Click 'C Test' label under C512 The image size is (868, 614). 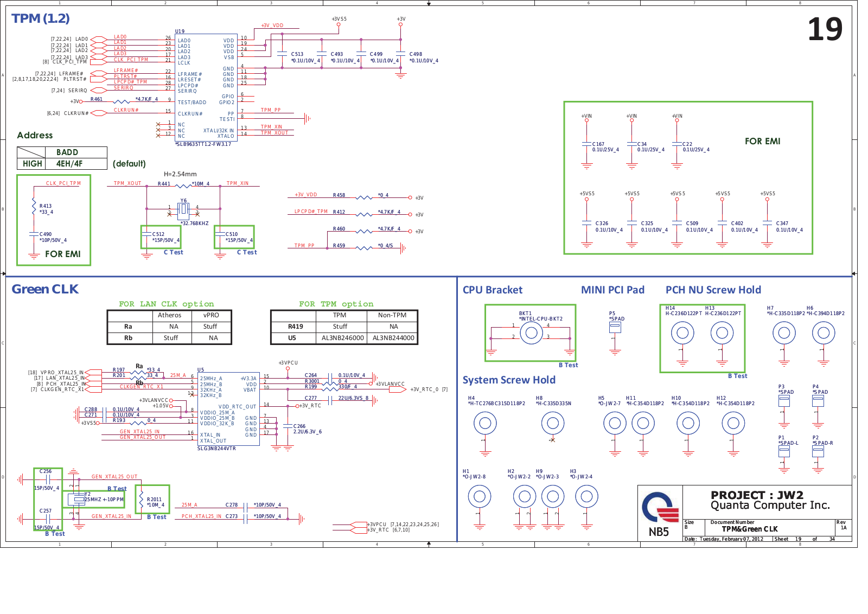(174, 252)
